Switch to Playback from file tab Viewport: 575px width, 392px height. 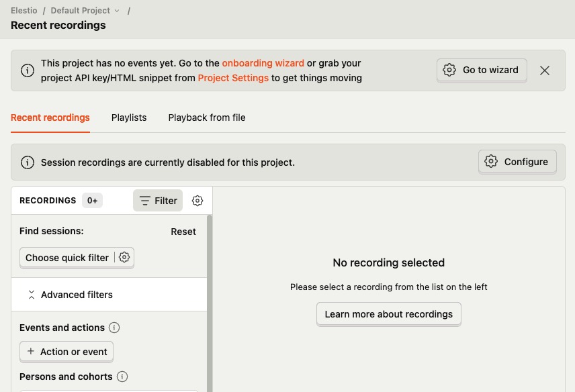click(x=207, y=117)
